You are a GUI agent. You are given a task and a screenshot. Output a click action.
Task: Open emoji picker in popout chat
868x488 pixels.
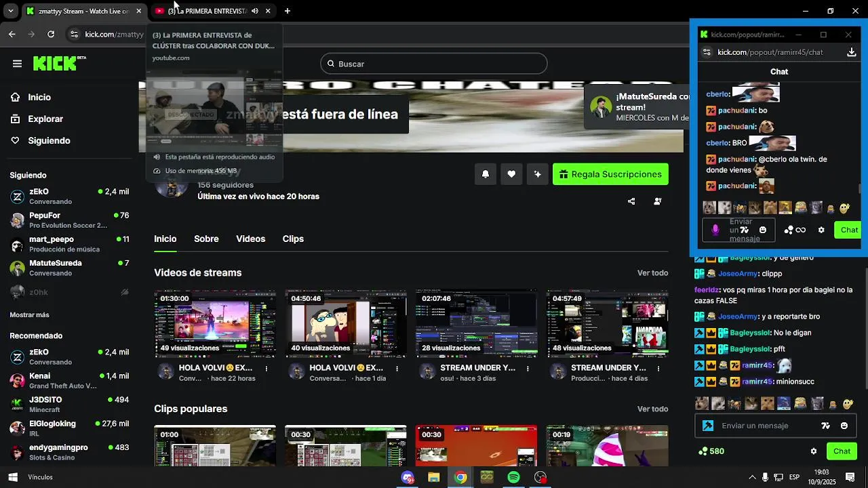(x=763, y=230)
